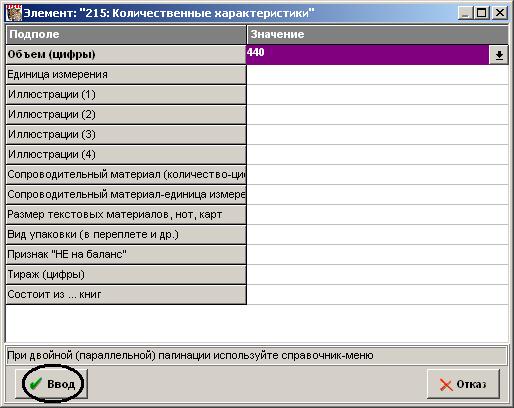The image size is (514, 408).
Task: Select the purple 440 value field
Action: point(367,55)
